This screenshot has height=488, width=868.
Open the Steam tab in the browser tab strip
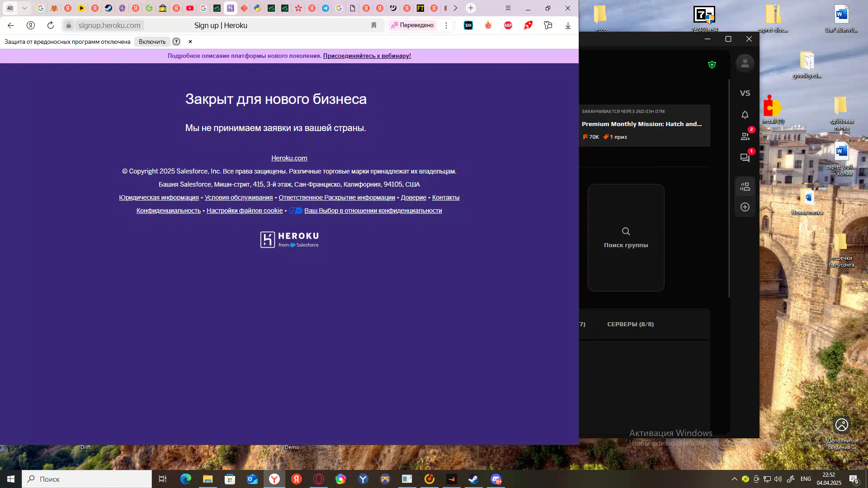(108, 8)
